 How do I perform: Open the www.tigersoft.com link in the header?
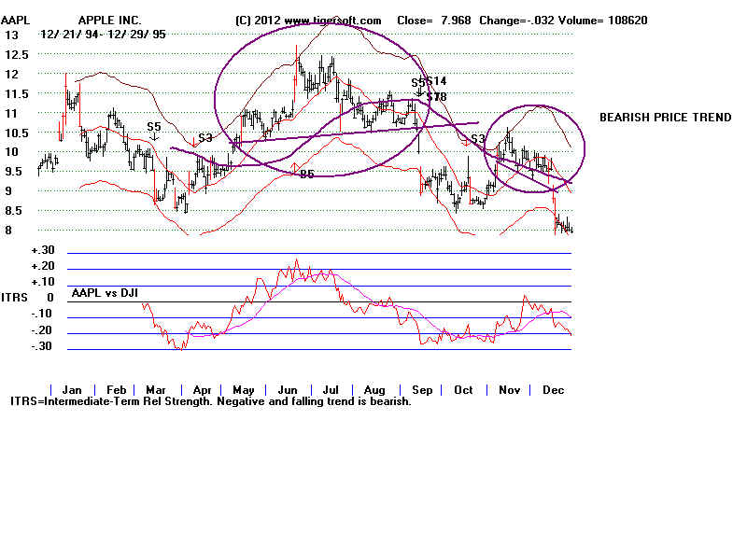(331, 21)
